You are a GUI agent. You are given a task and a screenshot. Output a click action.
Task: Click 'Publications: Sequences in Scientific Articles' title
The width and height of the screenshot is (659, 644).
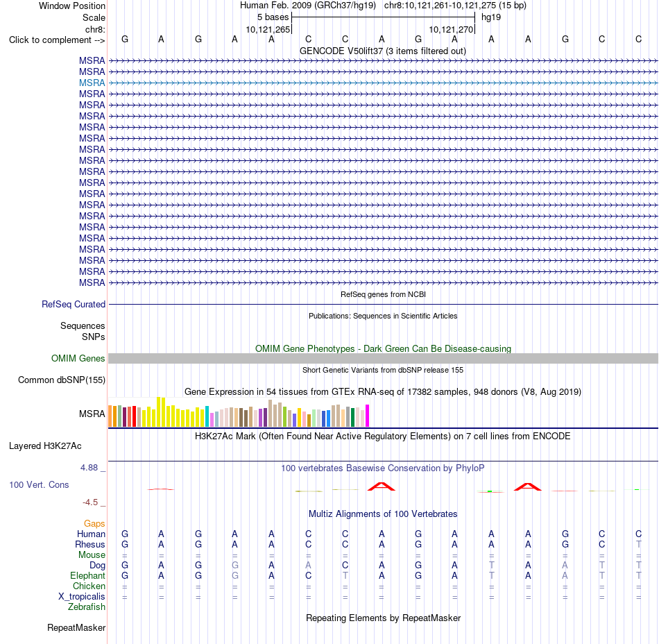click(383, 316)
